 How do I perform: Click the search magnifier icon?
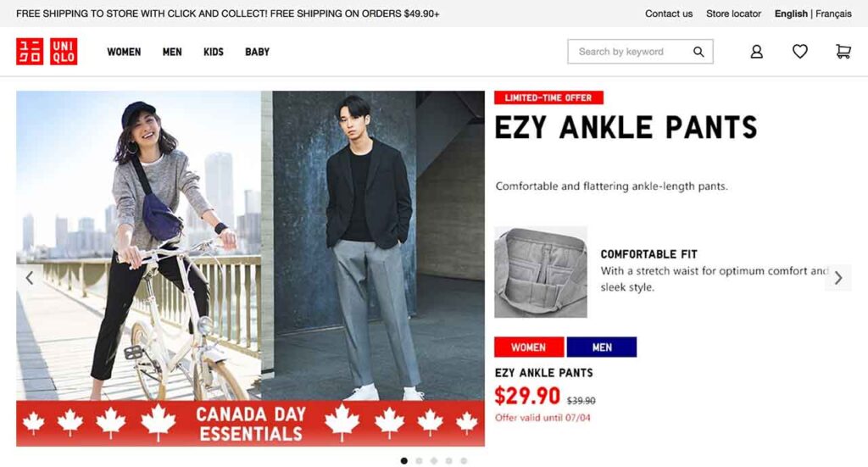pyautogui.click(x=698, y=52)
